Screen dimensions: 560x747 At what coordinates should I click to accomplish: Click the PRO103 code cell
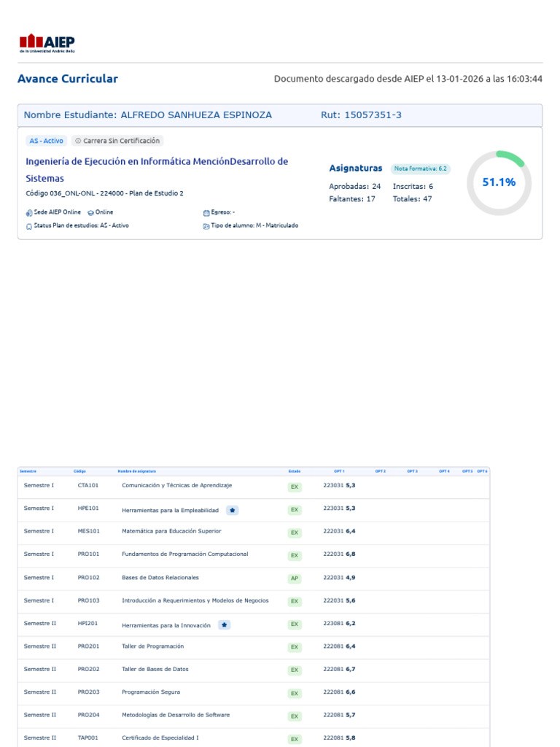[88, 600]
